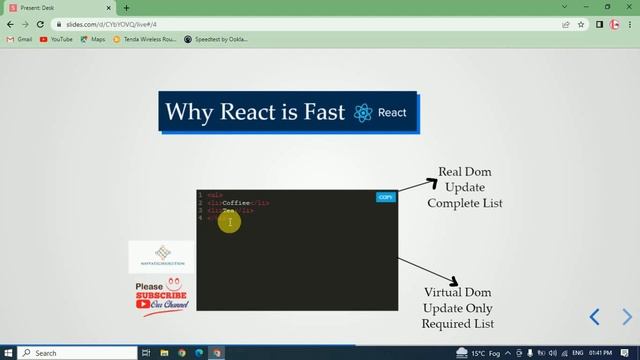Open the clock showing 01:41 PM
The image size is (640, 360).
[600, 353]
